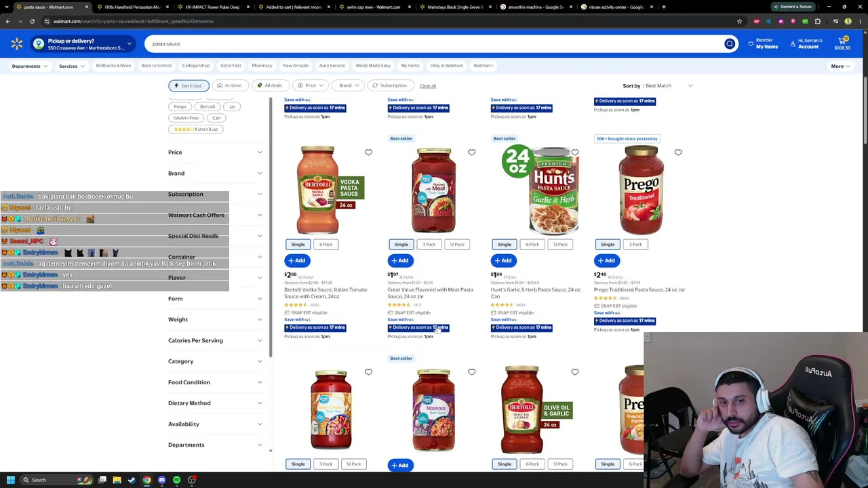This screenshot has width=868, height=488.
Task: Go to Rollbacks & More
Action: pos(113,66)
